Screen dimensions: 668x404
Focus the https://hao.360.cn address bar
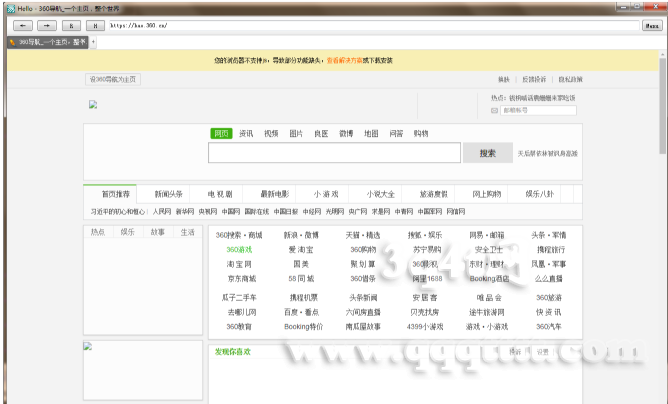point(374,26)
